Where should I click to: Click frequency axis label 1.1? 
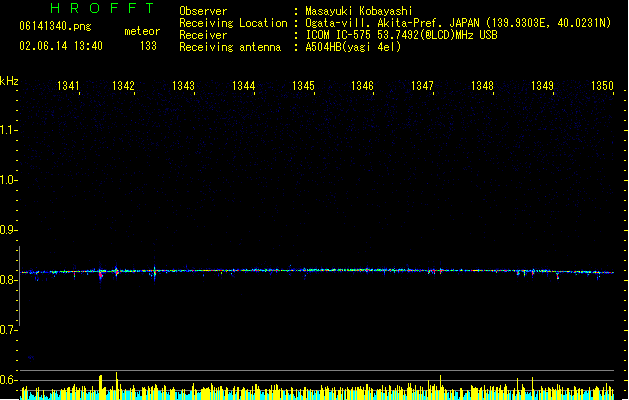tap(8, 130)
